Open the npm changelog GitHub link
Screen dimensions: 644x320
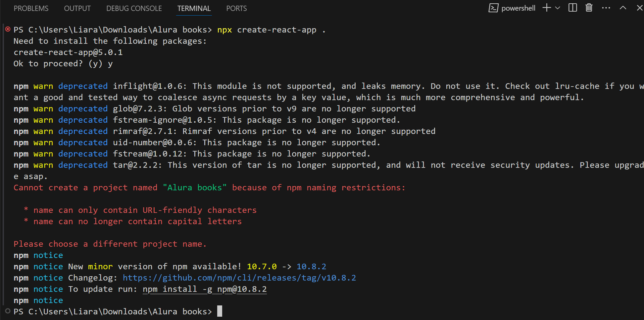(239, 278)
